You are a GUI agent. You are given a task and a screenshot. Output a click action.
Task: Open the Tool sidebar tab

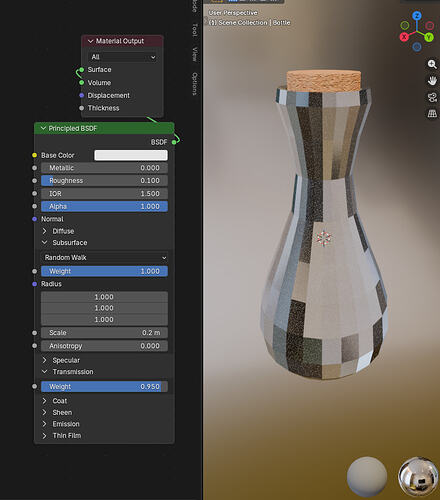click(x=195, y=30)
